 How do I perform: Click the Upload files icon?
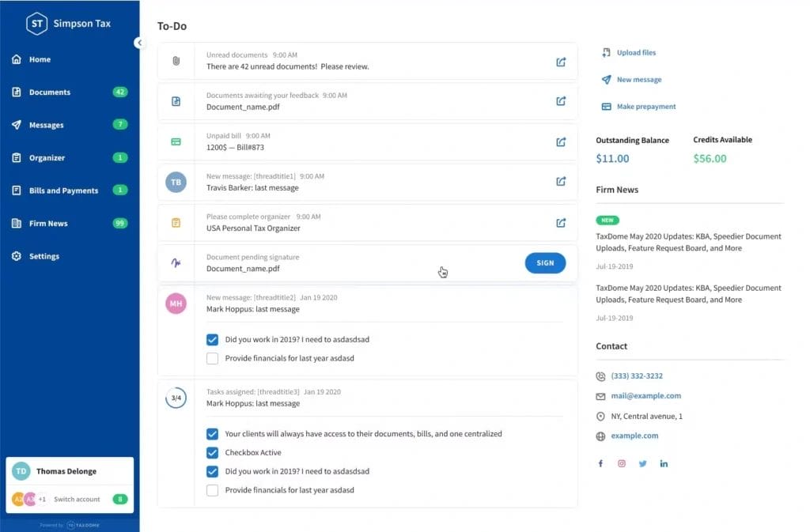606,53
